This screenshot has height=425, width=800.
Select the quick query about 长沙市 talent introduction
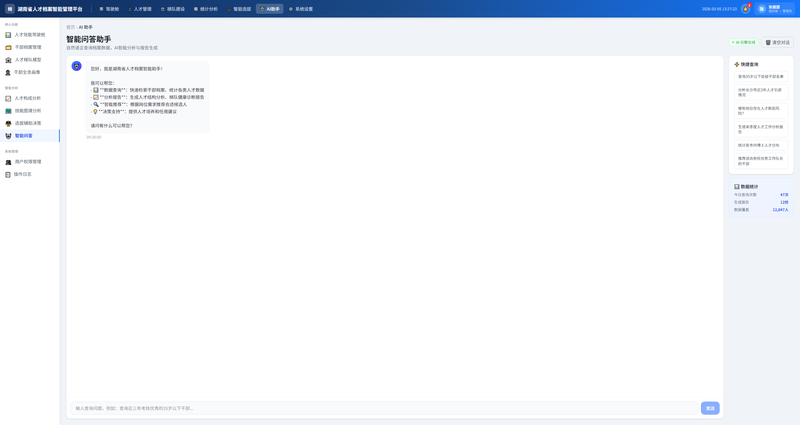761,92
